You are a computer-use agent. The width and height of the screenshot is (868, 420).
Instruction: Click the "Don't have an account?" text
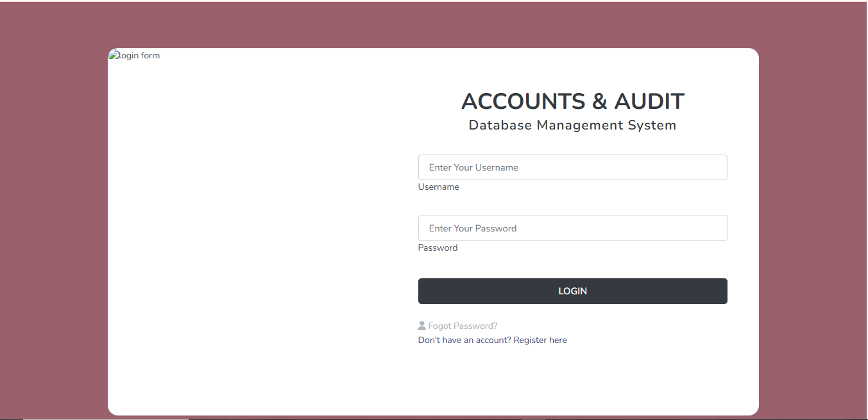click(464, 340)
